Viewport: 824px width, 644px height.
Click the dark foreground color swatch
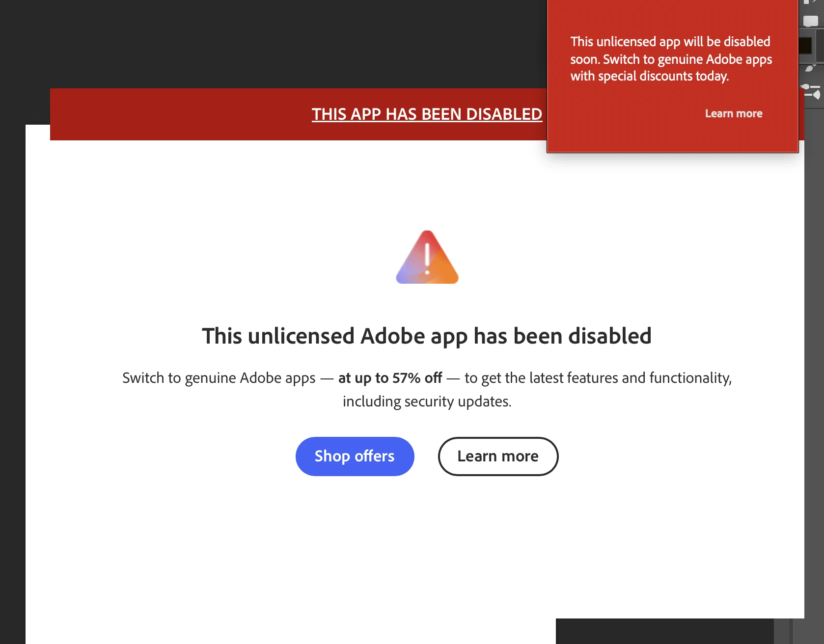(x=805, y=46)
